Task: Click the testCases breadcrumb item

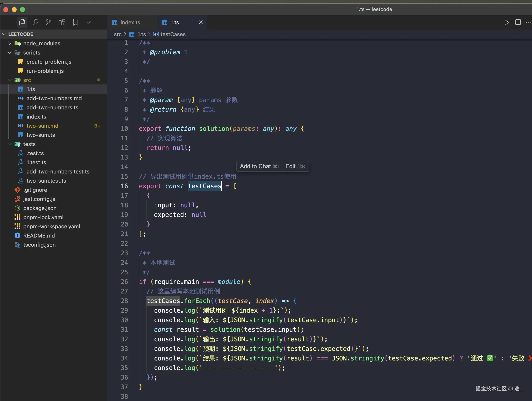Action: [173, 34]
